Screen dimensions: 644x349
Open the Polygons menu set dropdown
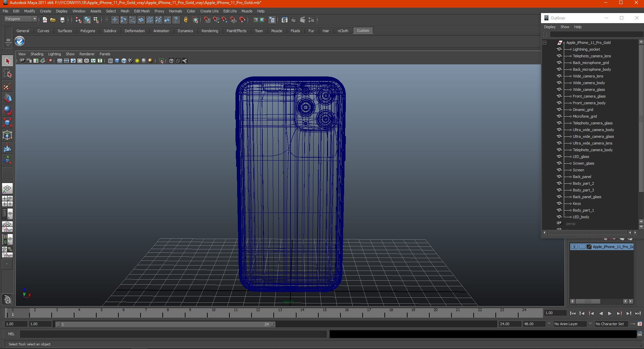pos(20,19)
